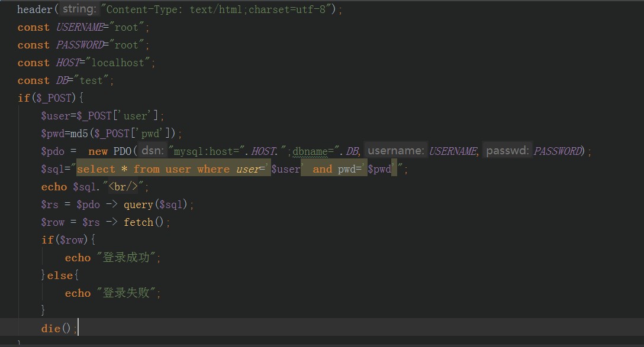This screenshot has width=644, height=347.
Task: Click the }else{ line
Action: pyautogui.click(x=60, y=275)
